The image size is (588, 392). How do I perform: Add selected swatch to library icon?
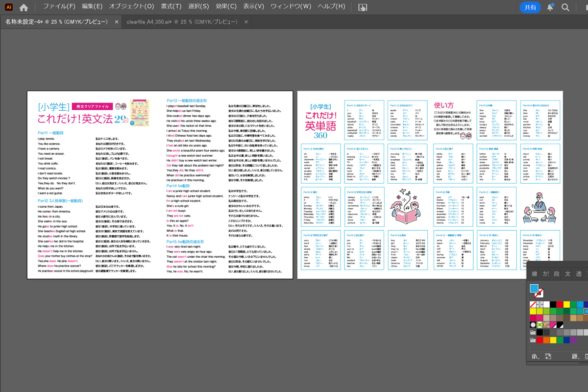point(548,356)
